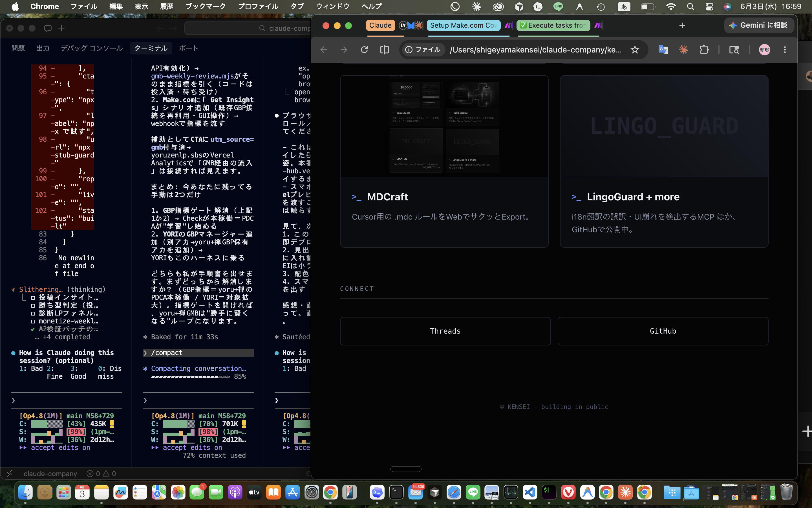The image size is (812, 508).
Task: Open Chrome's three-dot menu
Action: coord(784,50)
